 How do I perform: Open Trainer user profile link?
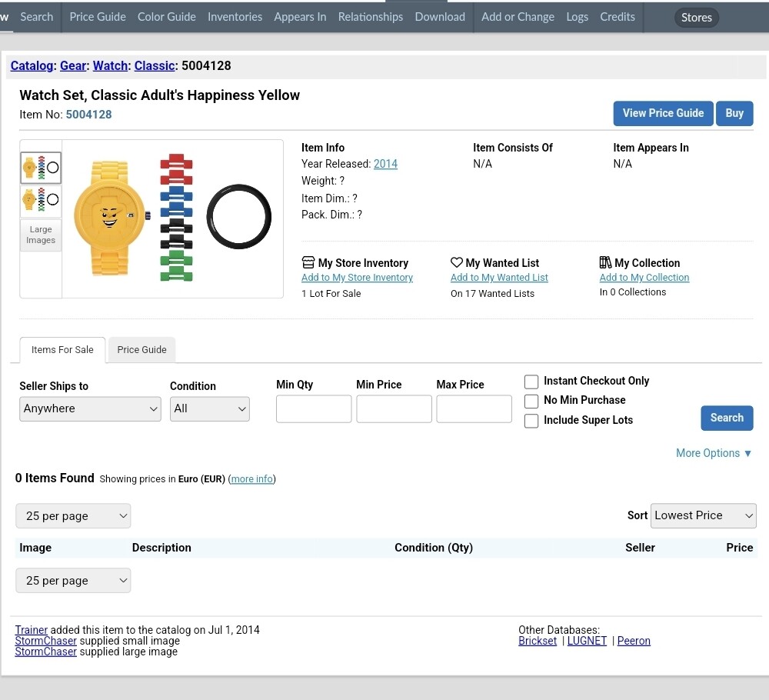coord(32,630)
